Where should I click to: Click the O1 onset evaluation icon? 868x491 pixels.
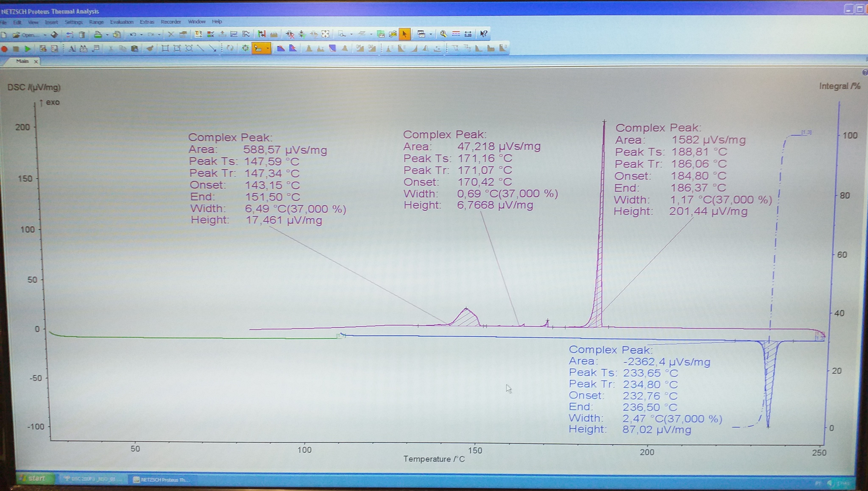(360, 49)
